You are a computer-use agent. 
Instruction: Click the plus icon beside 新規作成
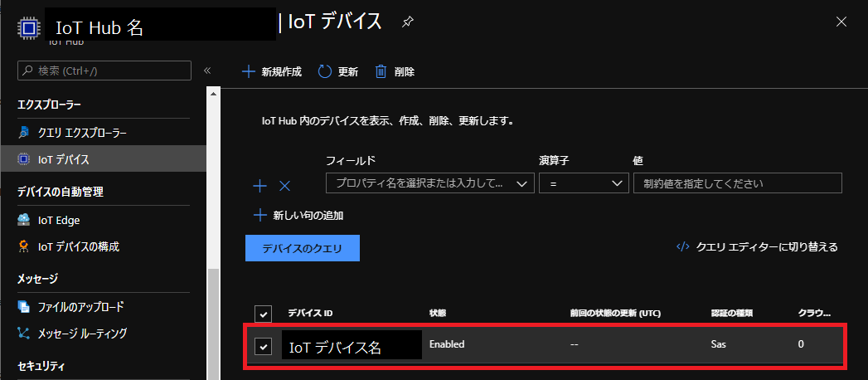click(249, 71)
